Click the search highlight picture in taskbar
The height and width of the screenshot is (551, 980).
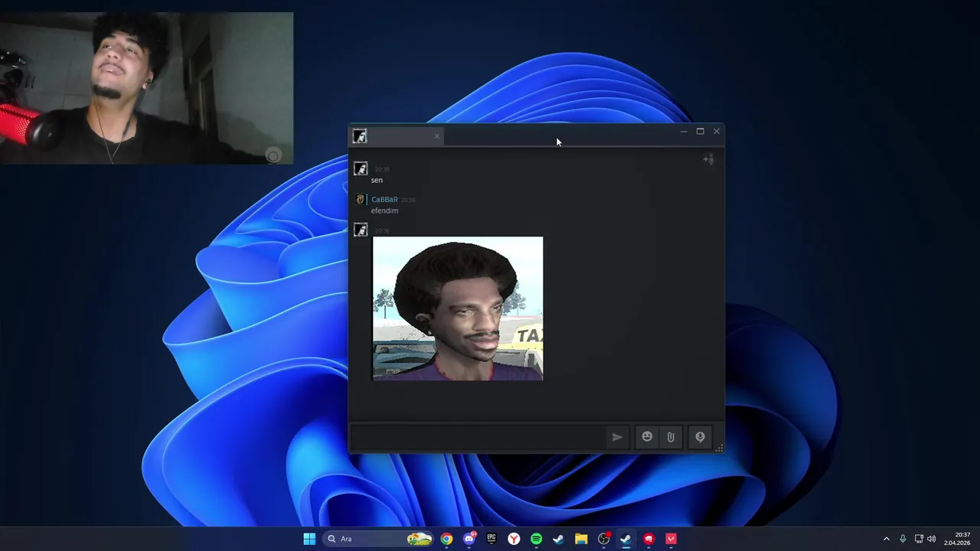420,539
